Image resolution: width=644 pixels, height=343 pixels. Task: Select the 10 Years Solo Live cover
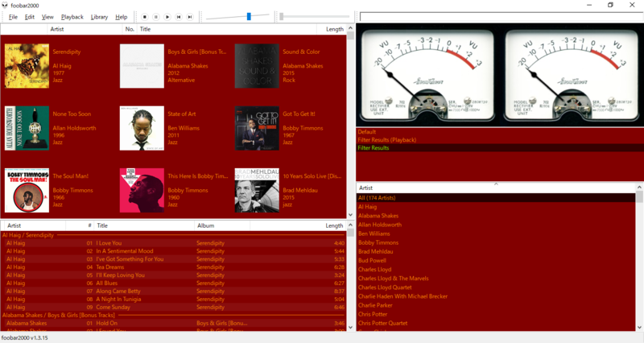(257, 190)
